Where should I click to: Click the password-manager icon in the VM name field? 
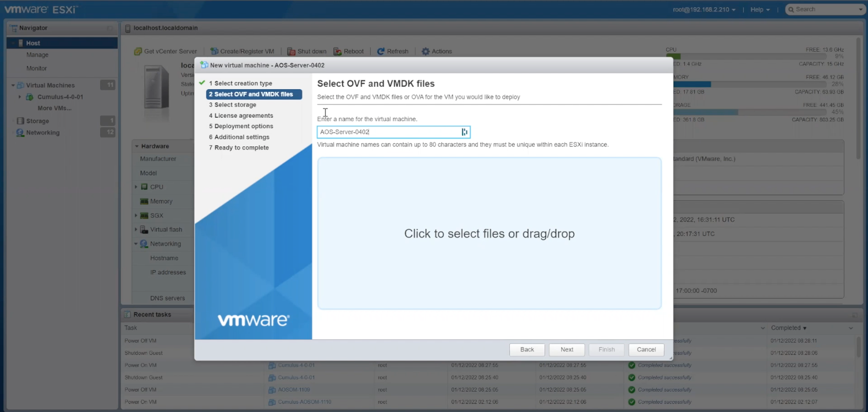click(465, 132)
